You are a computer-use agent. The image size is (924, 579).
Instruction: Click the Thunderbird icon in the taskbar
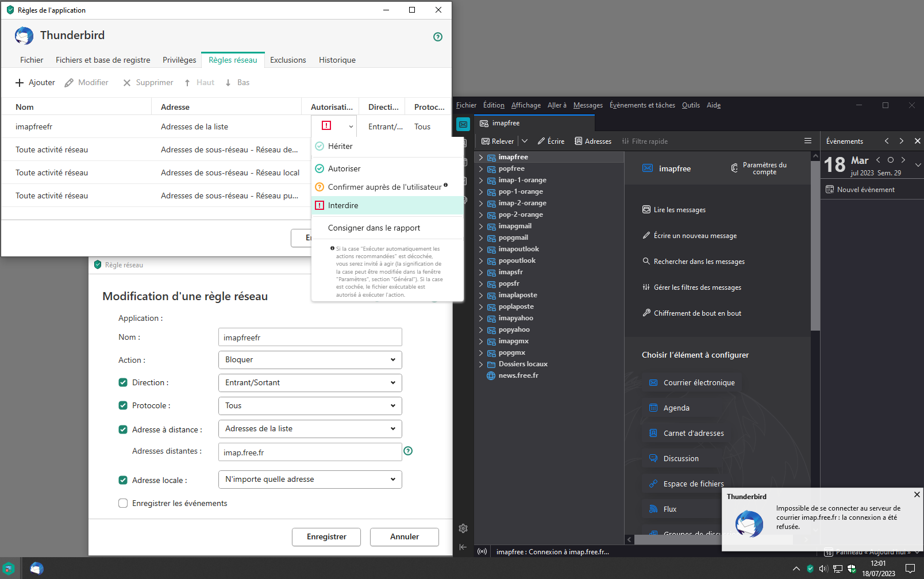[37, 568]
